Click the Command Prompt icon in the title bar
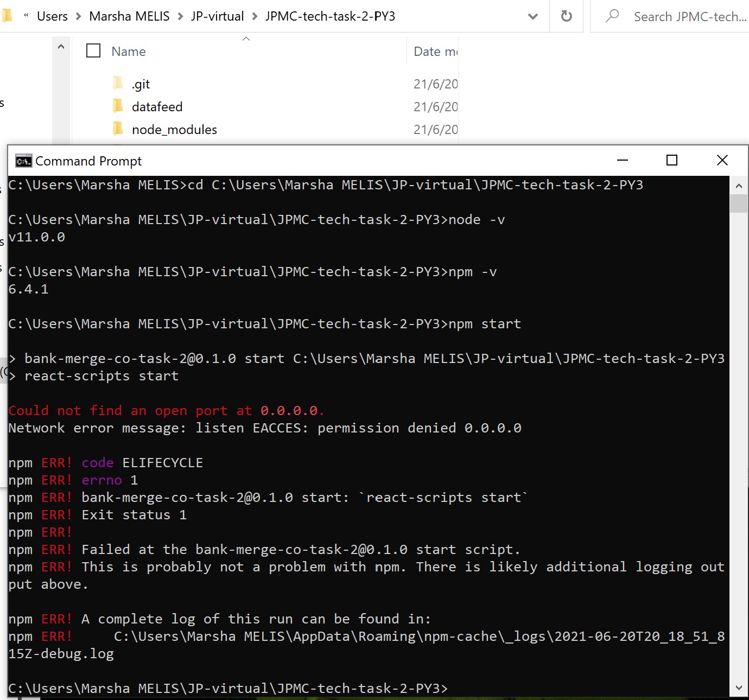Screen dimensions: 749x700 pyautogui.click(x=23, y=161)
